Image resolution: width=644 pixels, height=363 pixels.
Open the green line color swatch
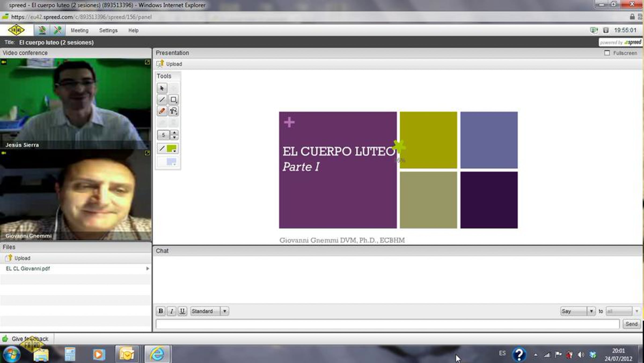point(171,148)
